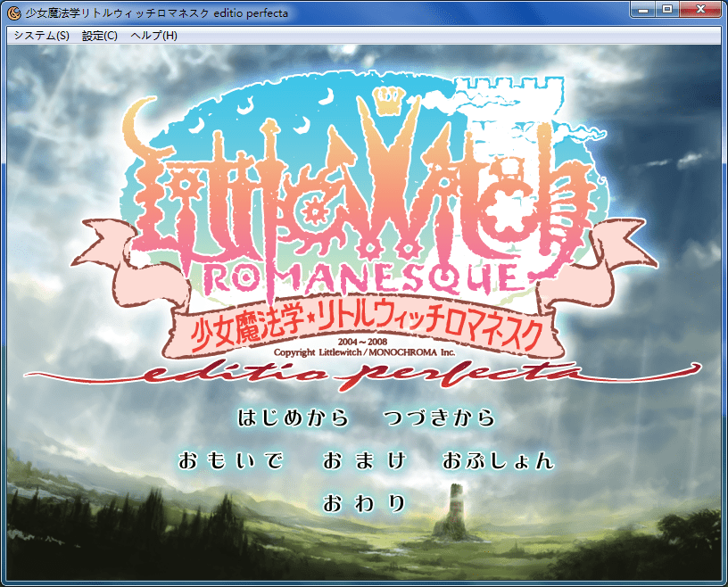Click the application icon in the title bar
This screenshot has width=728, height=587.
[13, 12]
